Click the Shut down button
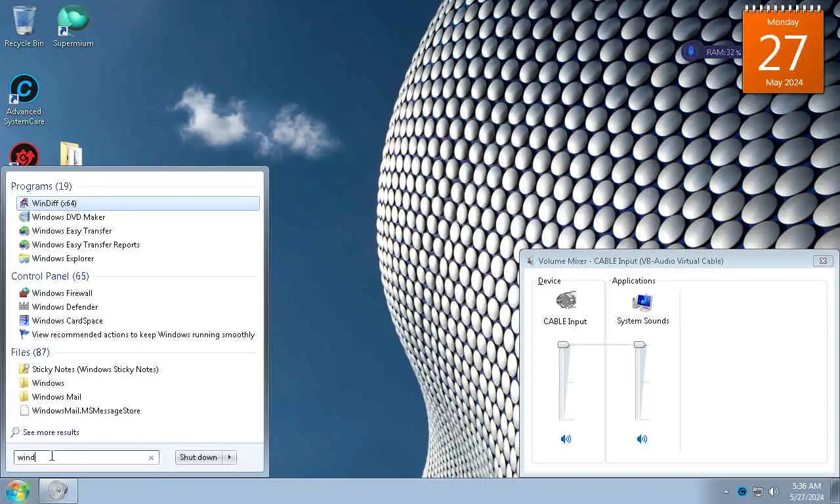This screenshot has width=840, height=504. point(199,457)
